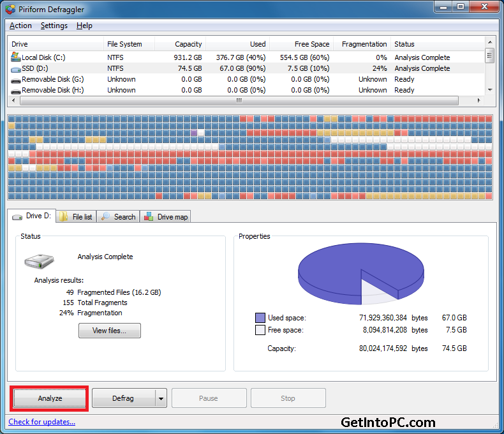Click the drive list scroll up arrow
504x434 pixels.
tap(489, 42)
